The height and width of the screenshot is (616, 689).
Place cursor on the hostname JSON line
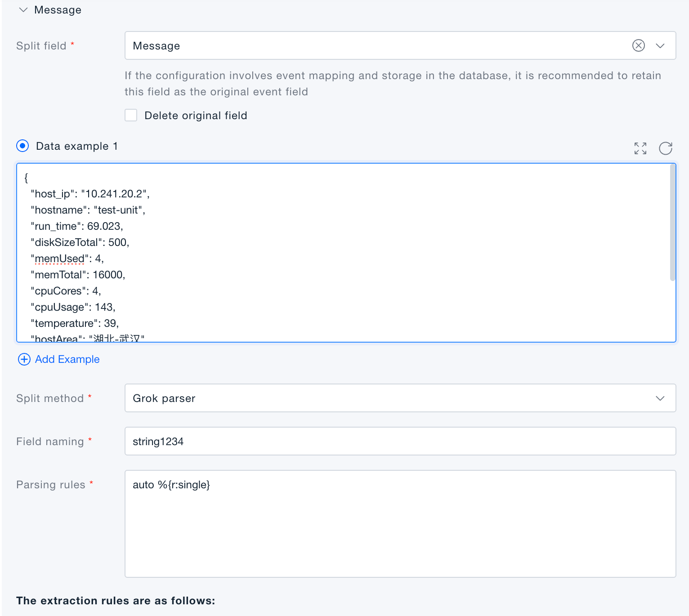pyautogui.click(x=88, y=210)
